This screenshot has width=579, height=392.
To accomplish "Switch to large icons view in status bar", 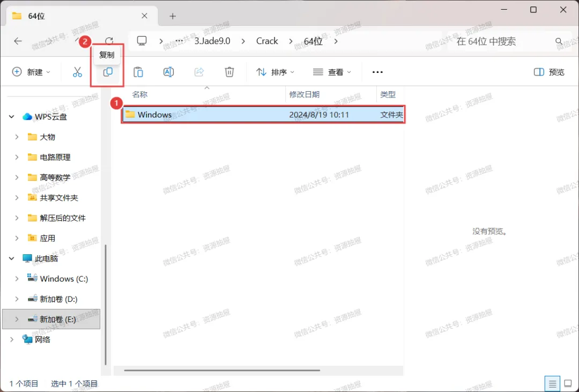I will (568, 384).
